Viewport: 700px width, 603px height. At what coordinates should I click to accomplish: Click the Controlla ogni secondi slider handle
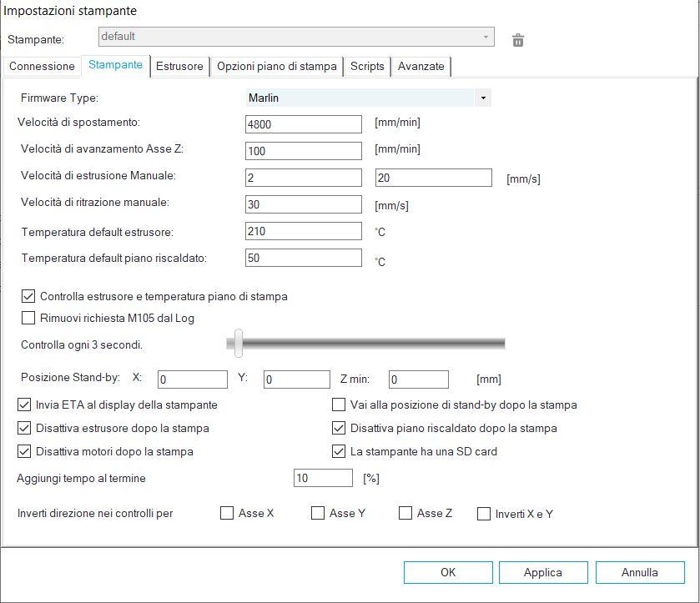coord(239,343)
